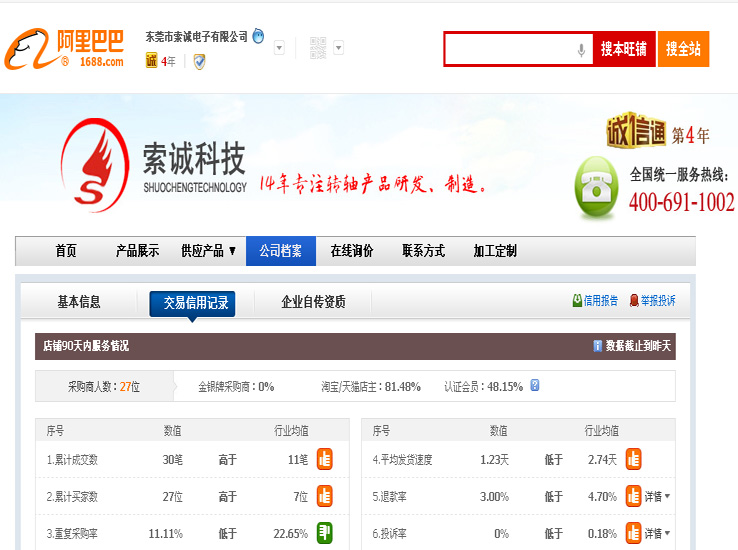Click company name 东莞市索诚电子有限公司
The height and width of the screenshot is (550, 738).
[196, 36]
